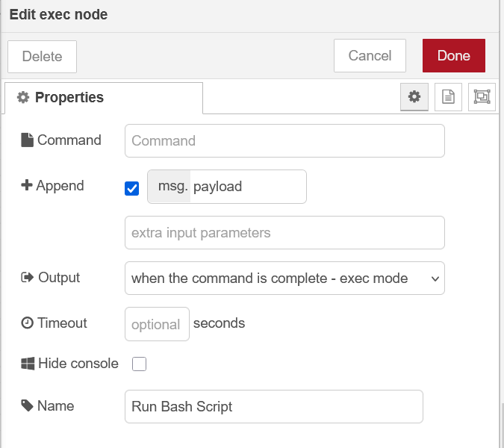Open the msg. type selector for Append

tap(169, 187)
